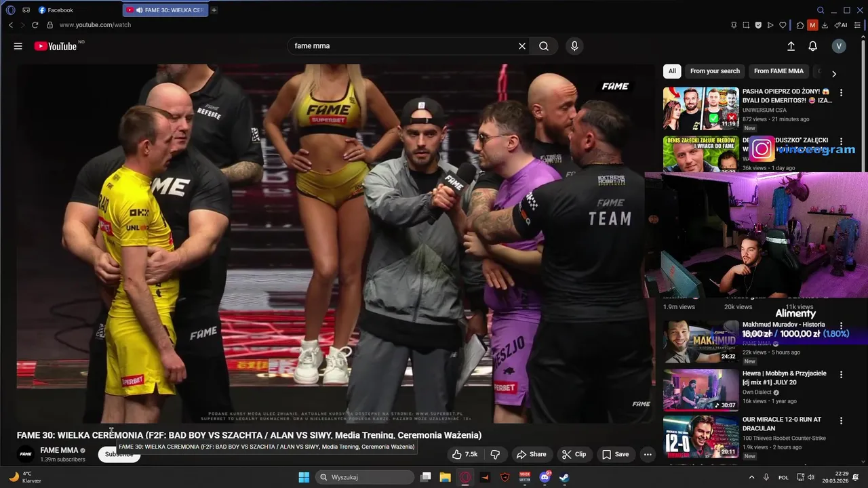
Task: Open Hewra Mobbyn DJ mix thumbnail
Action: click(x=701, y=390)
